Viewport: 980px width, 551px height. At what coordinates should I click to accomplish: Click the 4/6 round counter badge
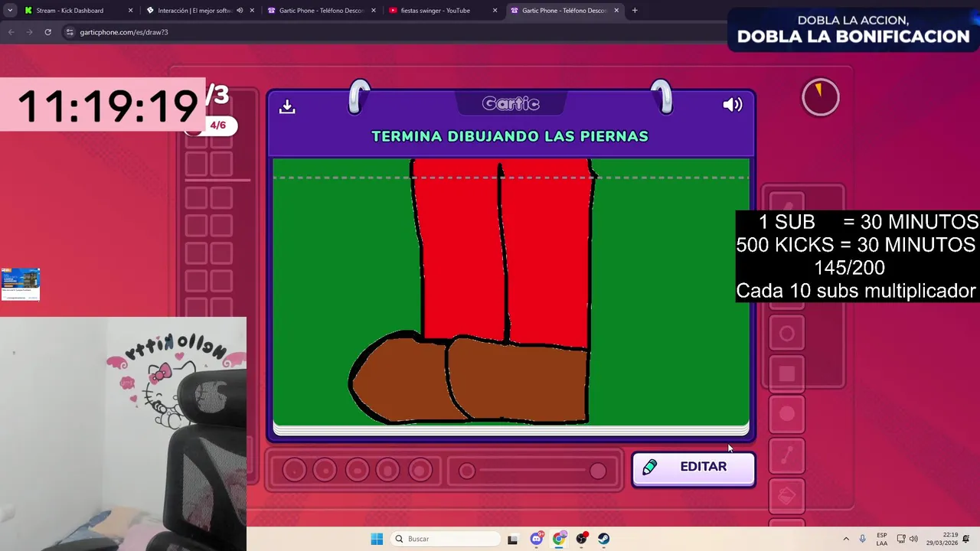pyautogui.click(x=218, y=126)
